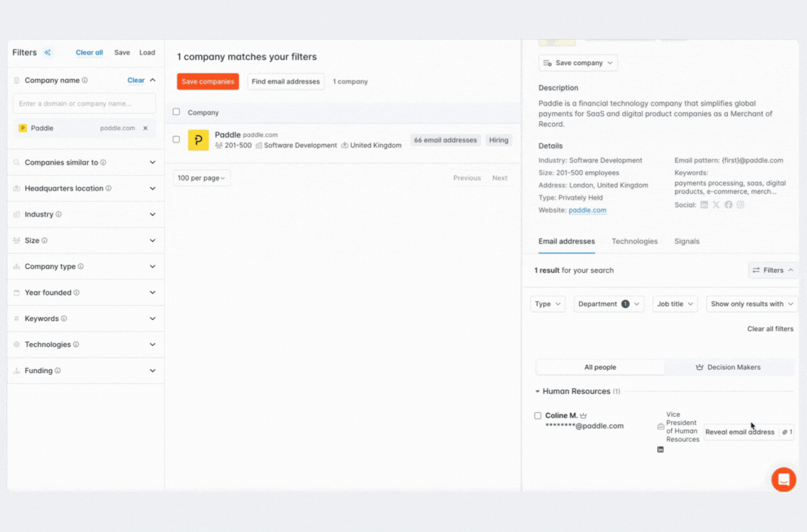Expand the Size filter
Viewport: 807px width, 532px height.
152,240
